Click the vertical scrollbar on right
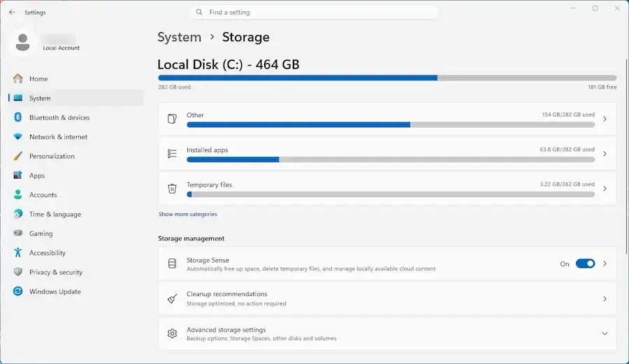 coord(626,156)
